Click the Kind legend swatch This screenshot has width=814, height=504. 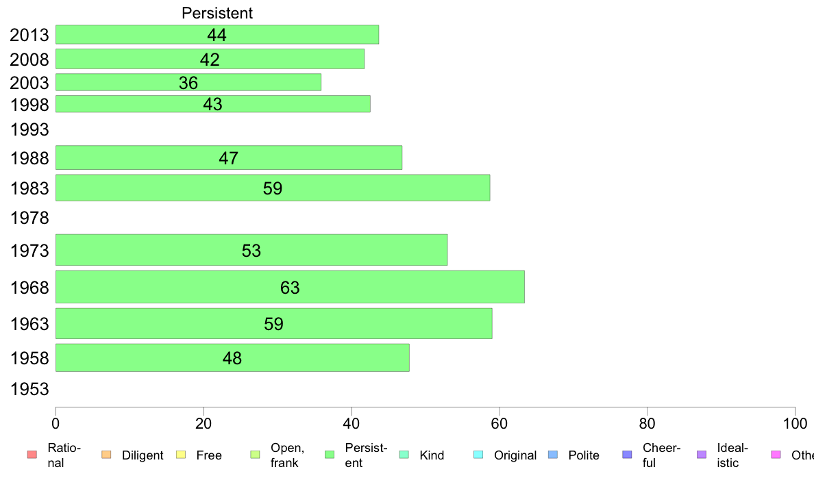click(x=404, y=455)
